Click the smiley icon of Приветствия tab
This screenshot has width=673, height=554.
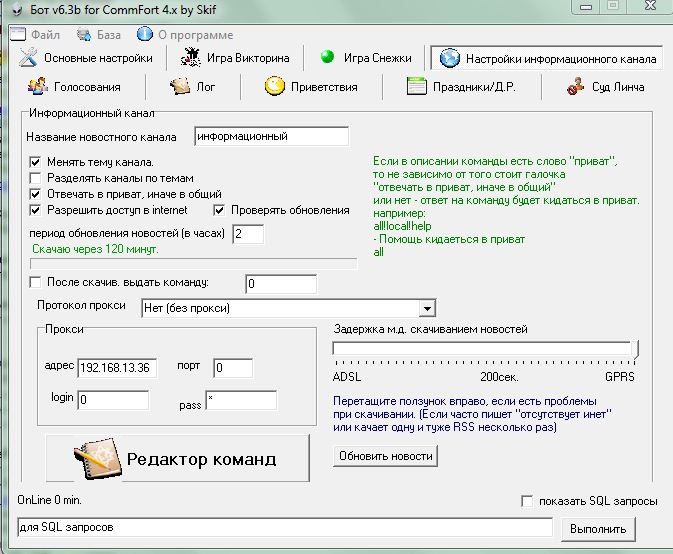click(275, 87)
